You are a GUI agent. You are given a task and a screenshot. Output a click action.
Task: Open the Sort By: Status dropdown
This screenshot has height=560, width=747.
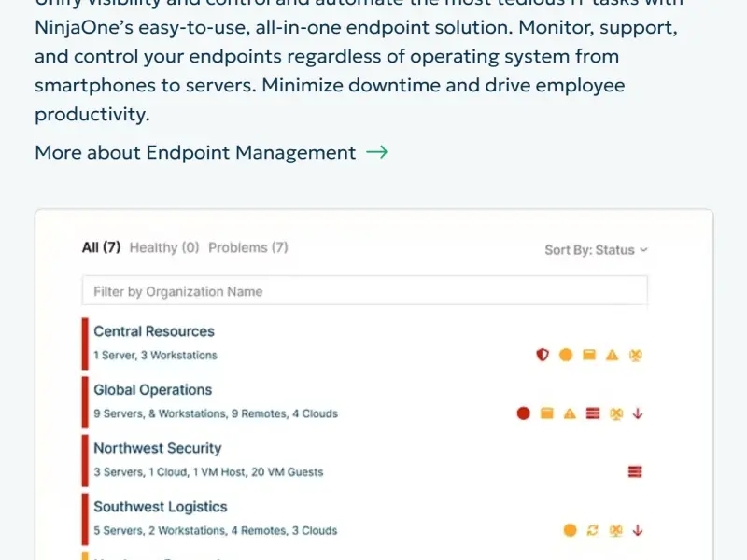tap(596, 249)
